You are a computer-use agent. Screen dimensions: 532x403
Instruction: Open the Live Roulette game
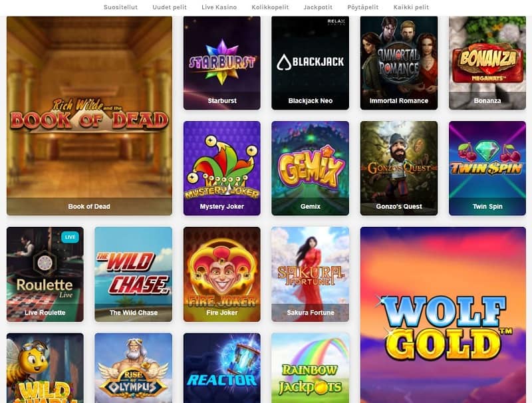[x=45, y=274]
